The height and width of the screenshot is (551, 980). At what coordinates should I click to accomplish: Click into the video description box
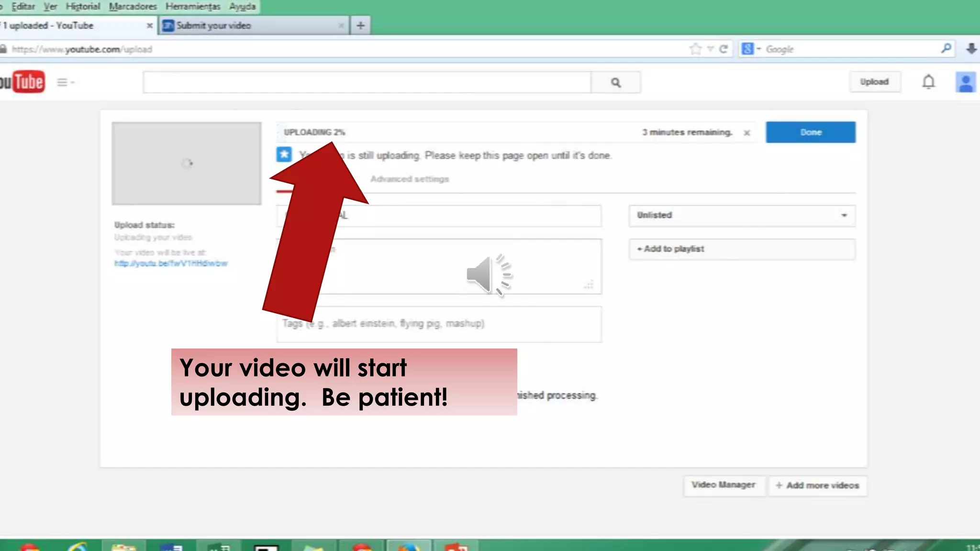click(x=439, y=266)
